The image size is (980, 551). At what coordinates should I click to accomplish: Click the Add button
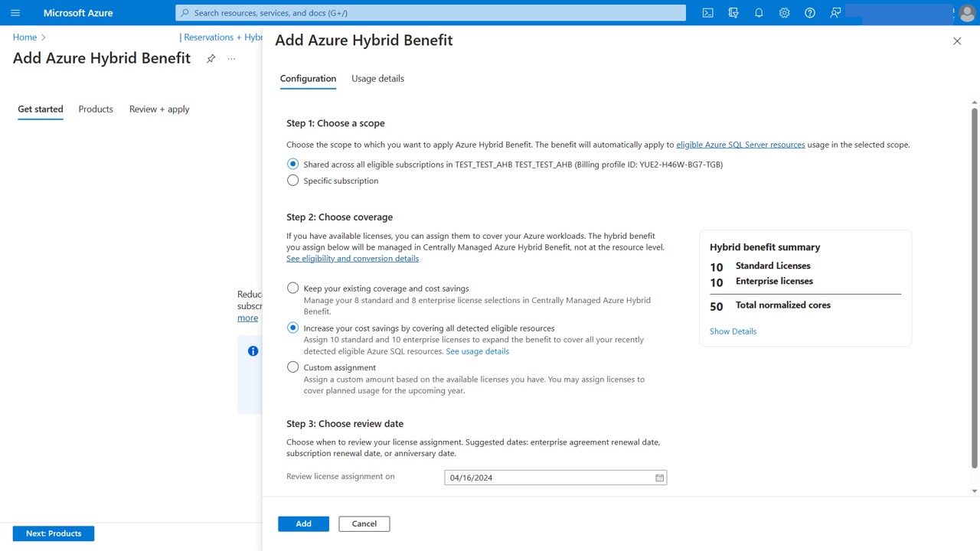pos(303,523)
